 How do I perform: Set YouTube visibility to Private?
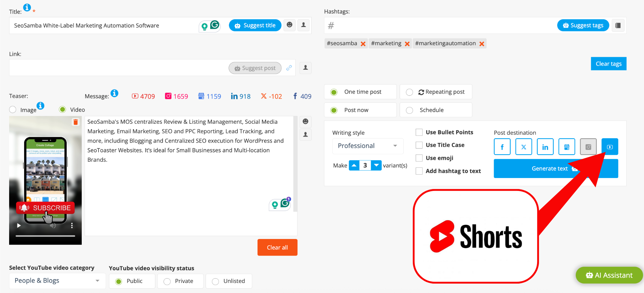pos(180,281)
